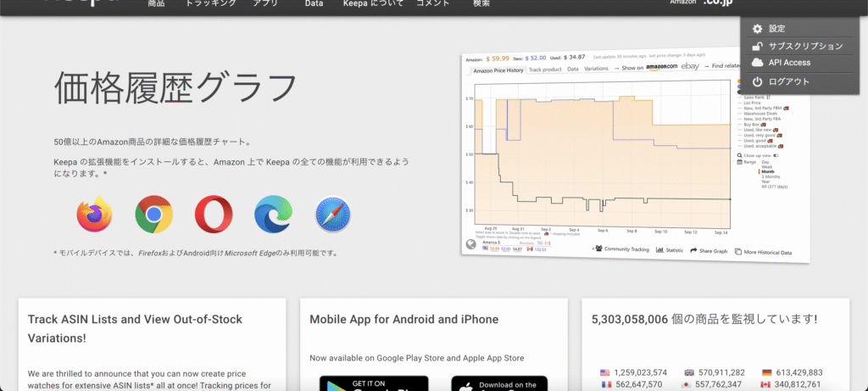This screenshot has height=391, width=868.
Task: Click the 価格履歴グラフ heading
Action: [x=176, y=88]
